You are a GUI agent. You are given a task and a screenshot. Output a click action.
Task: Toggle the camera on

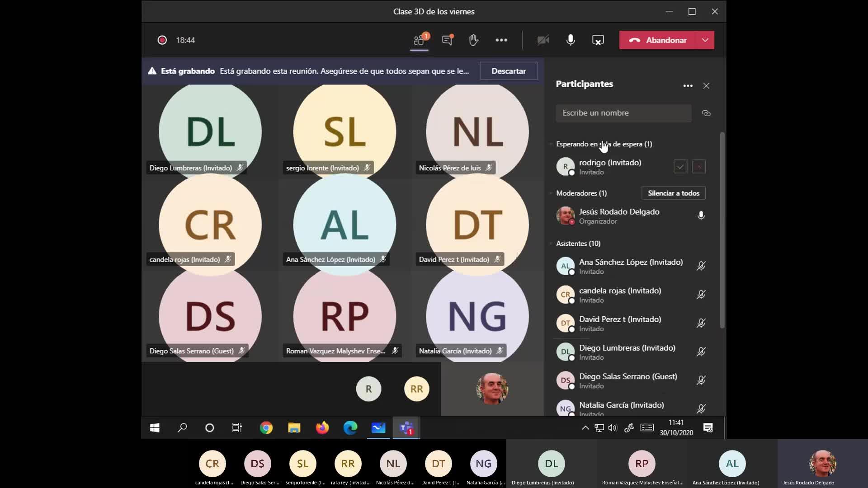tap(543, 40)
